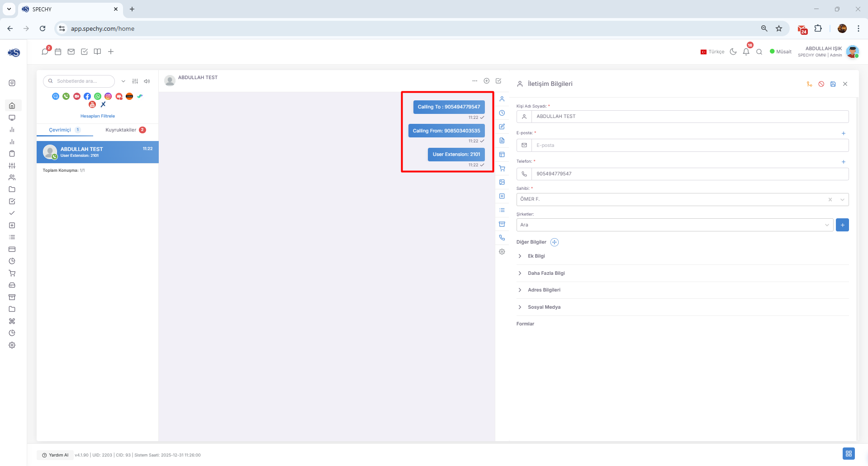Expand the chat search options chevron
This screenshot has height=466, width=868.
click(123, 81)
